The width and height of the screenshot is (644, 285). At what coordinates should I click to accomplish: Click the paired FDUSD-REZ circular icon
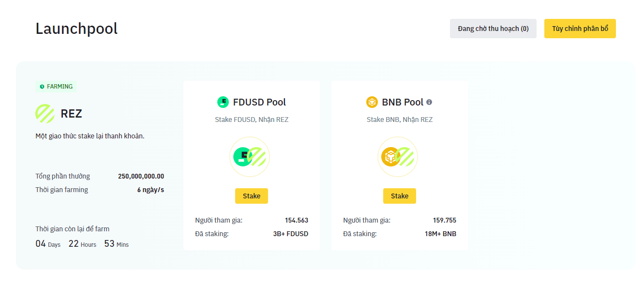coord(250,157)
